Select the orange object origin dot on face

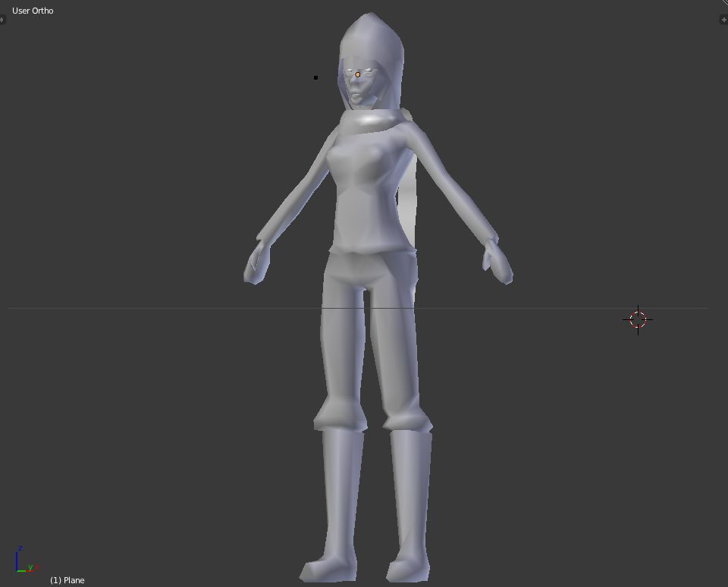[x=357, y=74]
